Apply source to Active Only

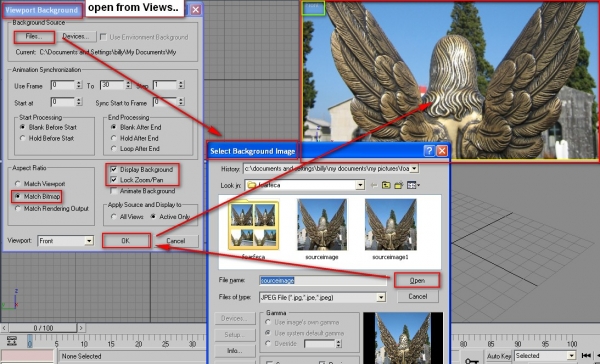coord(153,217)
